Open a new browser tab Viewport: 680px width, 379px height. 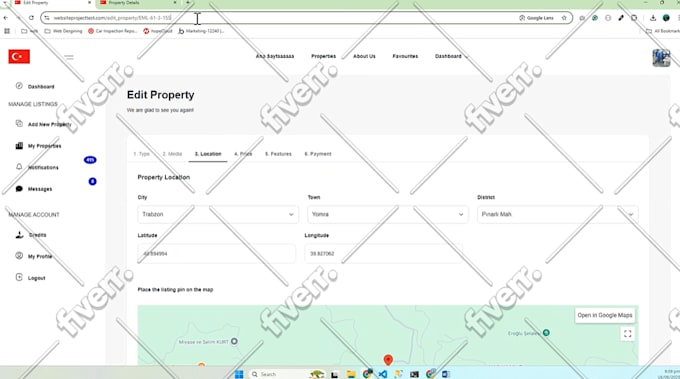188,3
